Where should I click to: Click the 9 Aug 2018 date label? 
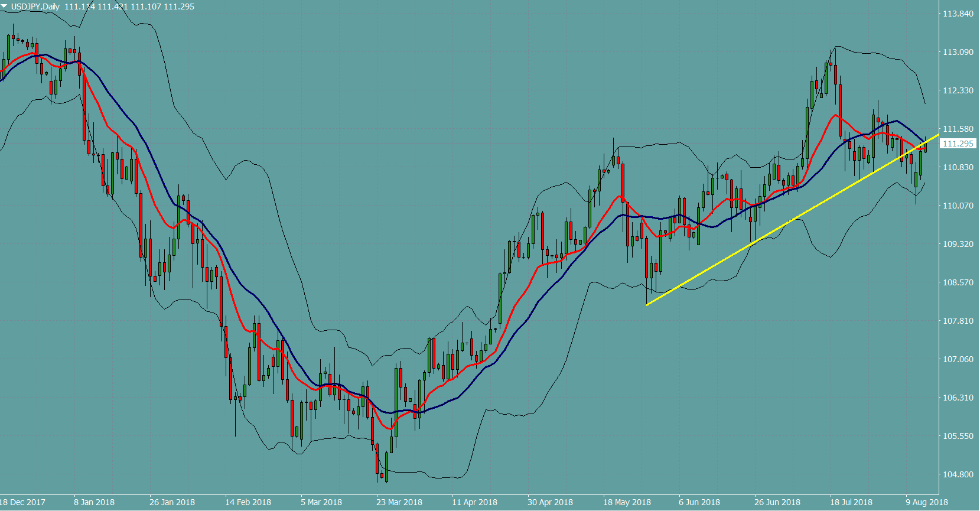click(927, 502)
